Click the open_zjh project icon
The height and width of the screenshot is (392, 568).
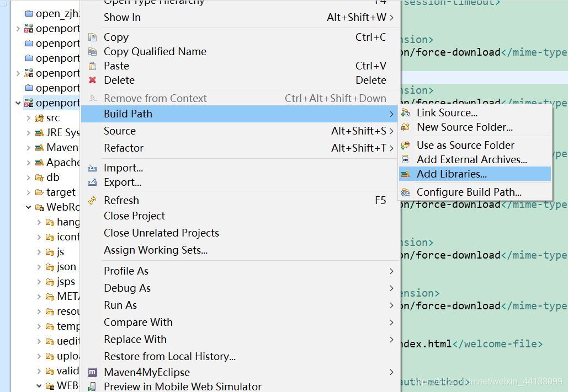click(29, 14)
